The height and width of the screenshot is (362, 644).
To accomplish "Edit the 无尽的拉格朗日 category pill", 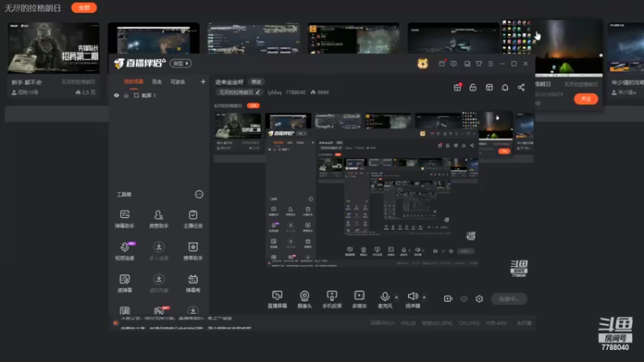I will pos(239,93).
